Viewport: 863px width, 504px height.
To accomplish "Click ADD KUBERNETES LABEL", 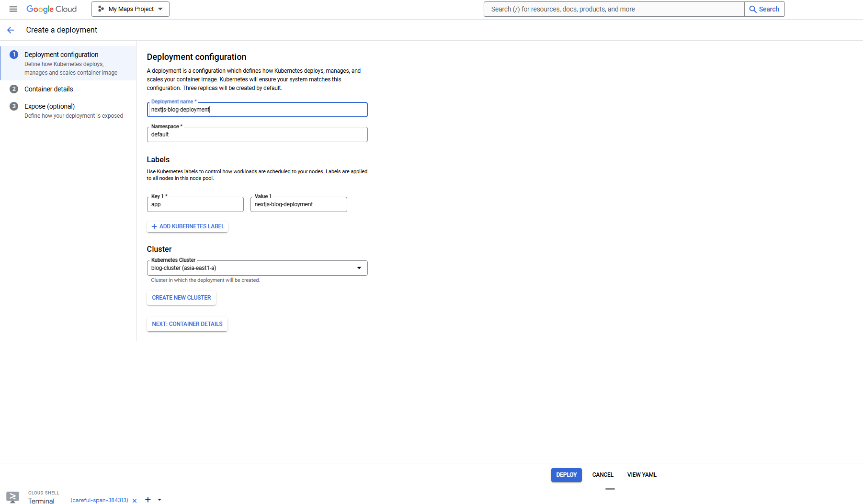I will click(187, 226).
